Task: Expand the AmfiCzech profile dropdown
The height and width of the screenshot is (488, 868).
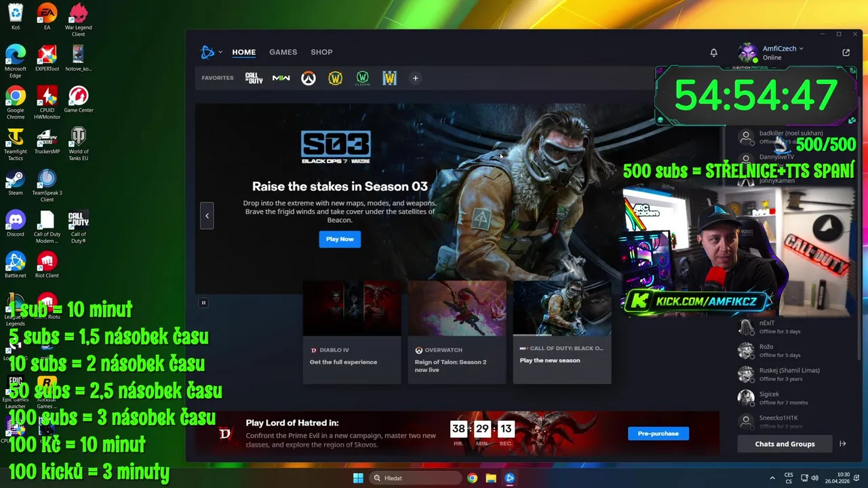Action: click(783, 49)
